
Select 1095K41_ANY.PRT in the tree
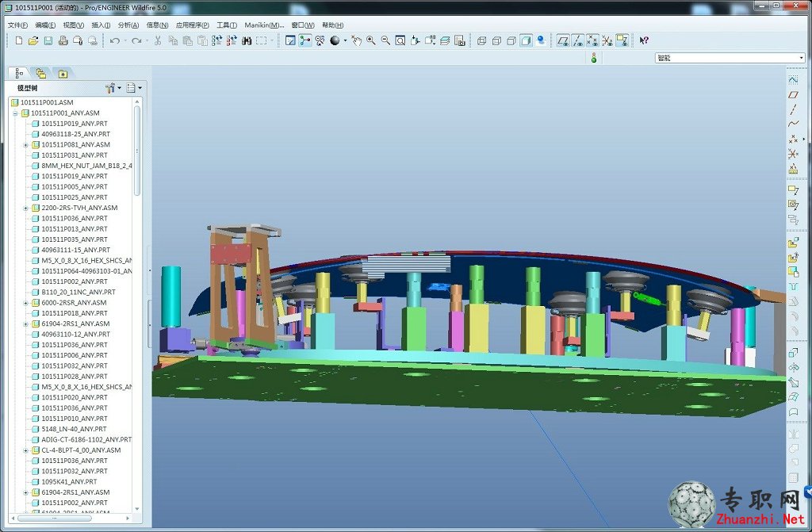[x=69, y=482]
